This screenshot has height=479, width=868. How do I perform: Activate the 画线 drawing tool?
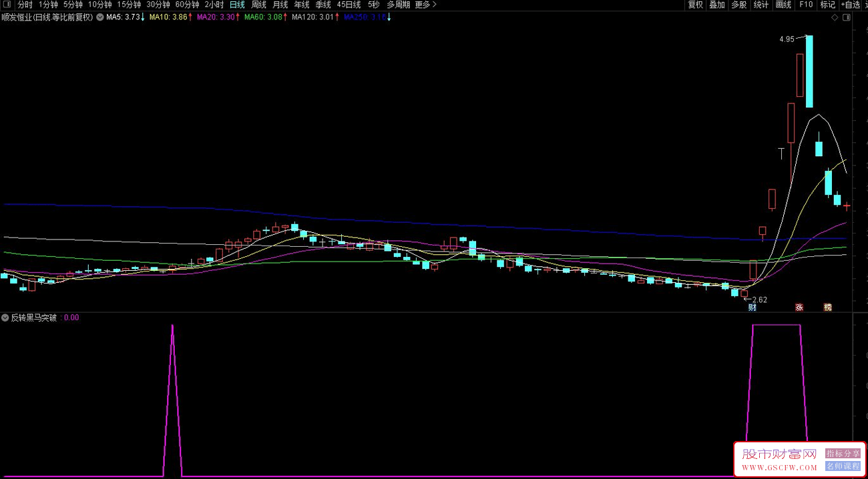tap(783, 5)
